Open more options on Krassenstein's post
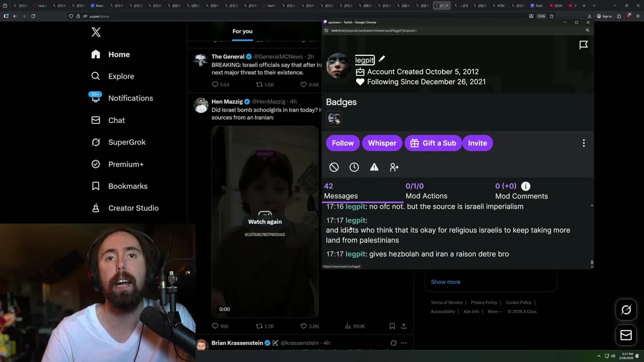 pos(404,343)
